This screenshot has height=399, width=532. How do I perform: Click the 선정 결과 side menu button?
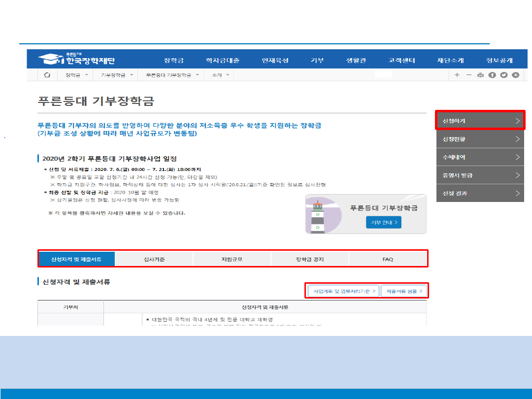click(x=480, y=193)
